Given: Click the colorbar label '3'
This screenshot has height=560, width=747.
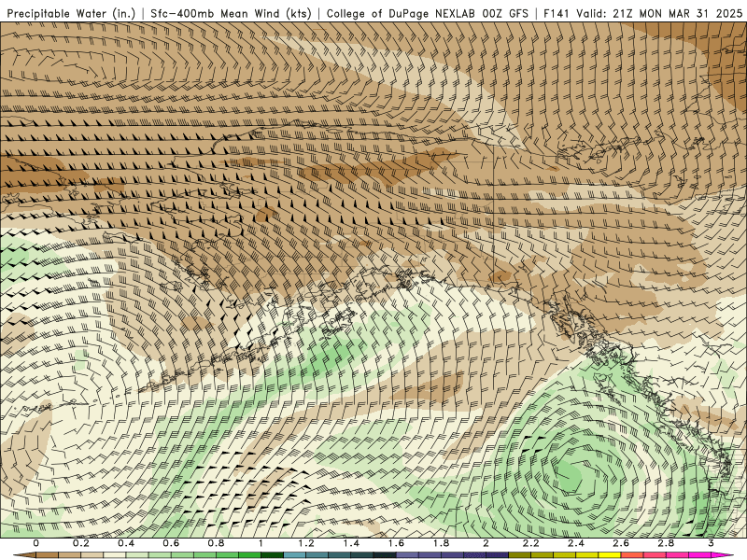Looking at the screenshot, I should coord(711,543).
